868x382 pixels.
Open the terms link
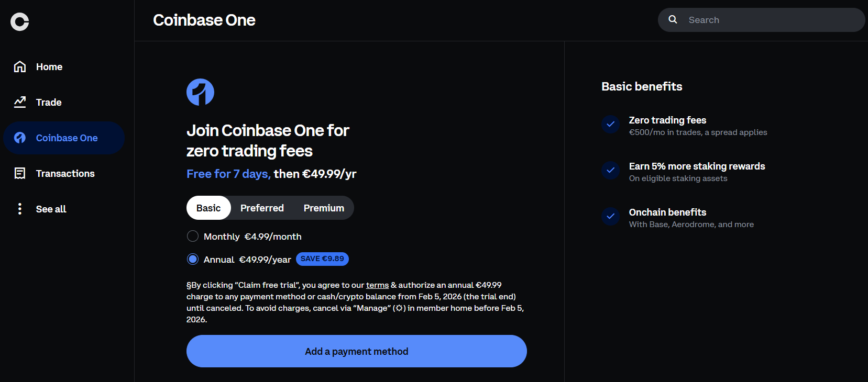tap(377, 285)
